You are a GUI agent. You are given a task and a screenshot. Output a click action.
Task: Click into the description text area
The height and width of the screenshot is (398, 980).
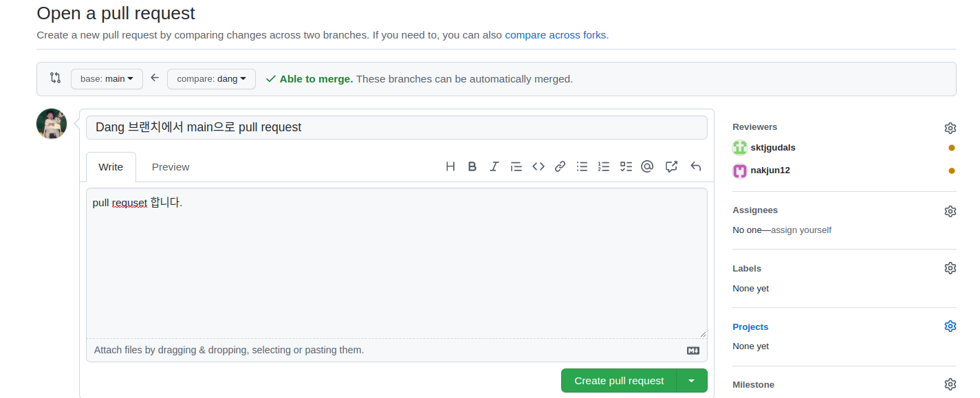(397, 263)
